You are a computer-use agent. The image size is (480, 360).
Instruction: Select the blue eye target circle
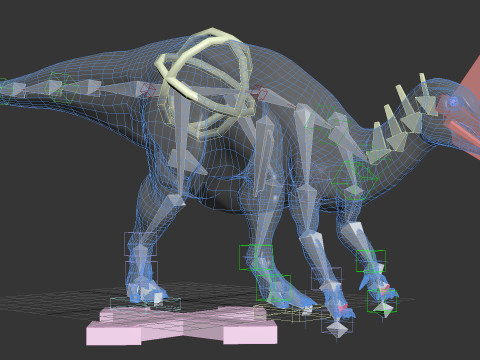tap(453, 101)
